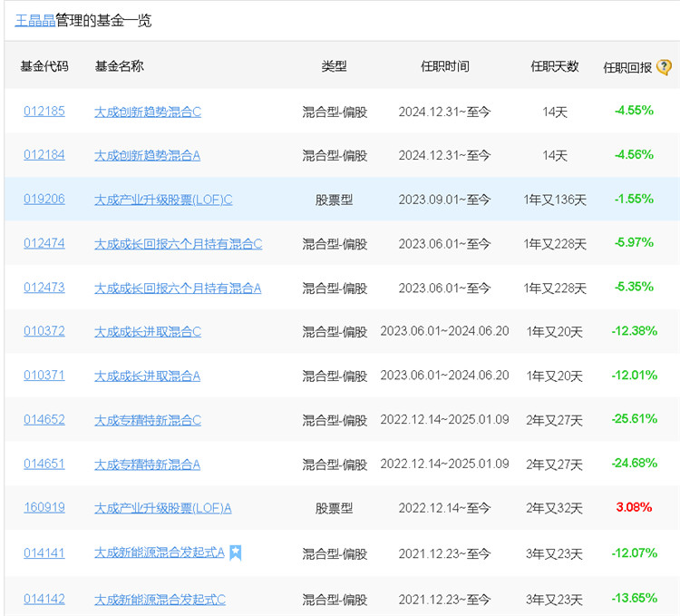Open fund name 大成成长进取混合A
Image resolution: width=680 pixels, height=616 pixels.
tap(148, 376)
